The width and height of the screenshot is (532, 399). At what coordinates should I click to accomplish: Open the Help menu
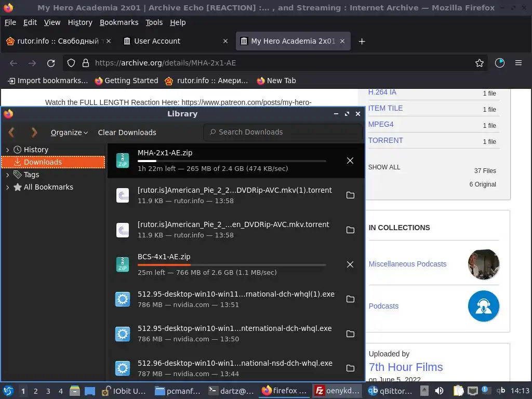[x=178, y=22]
